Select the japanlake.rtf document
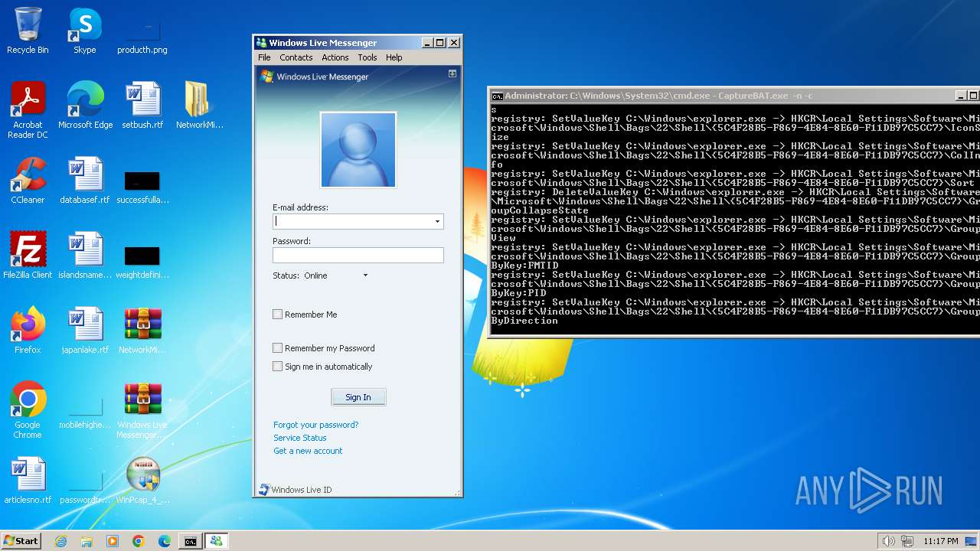 (x=85, y=331)
